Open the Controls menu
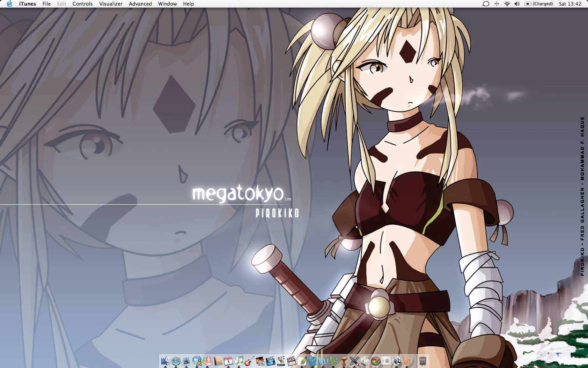The image size is (588, 368). click(83, 4)
